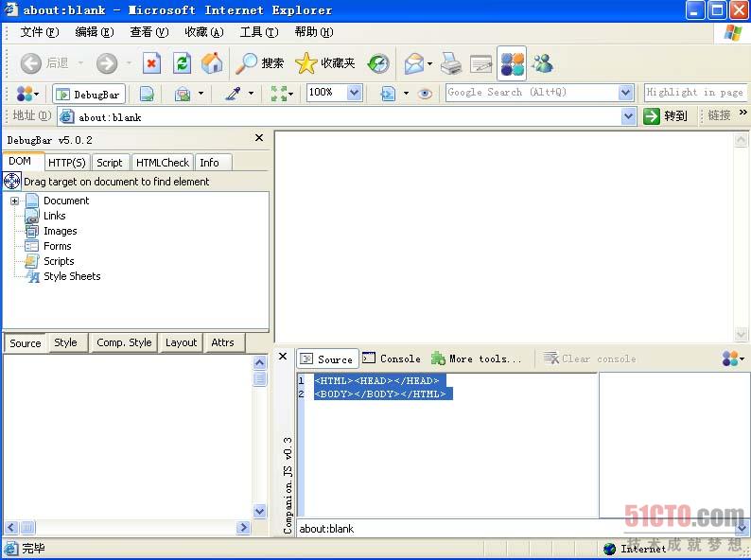Switch to HTTP(S) tab
Viewport: 751px width, 560px height.
pyautogui.click(x=67, y=163)
